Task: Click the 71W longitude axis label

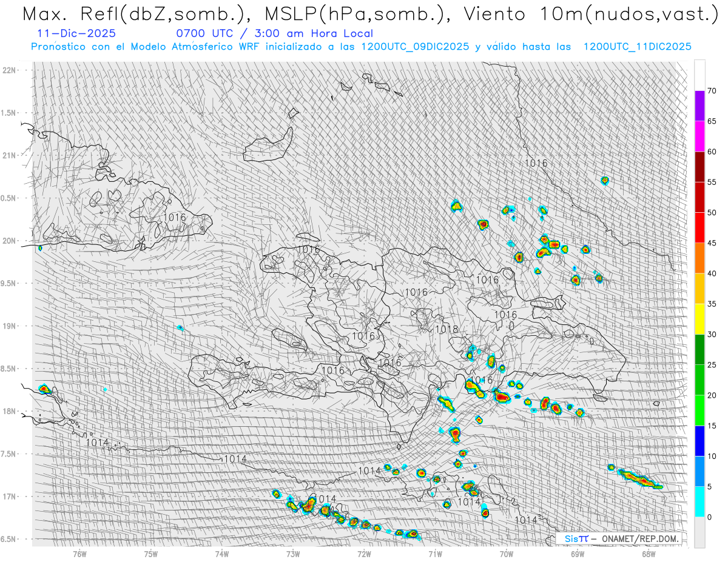Action: [x=435, y=554]
